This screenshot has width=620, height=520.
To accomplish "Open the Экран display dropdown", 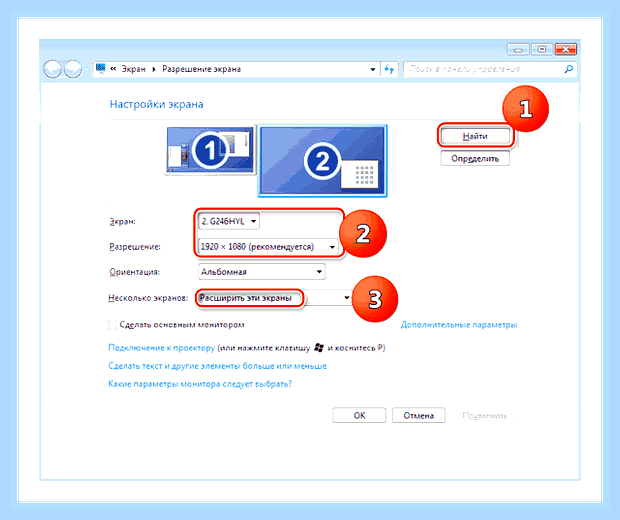I will click(x=229, y=221).
